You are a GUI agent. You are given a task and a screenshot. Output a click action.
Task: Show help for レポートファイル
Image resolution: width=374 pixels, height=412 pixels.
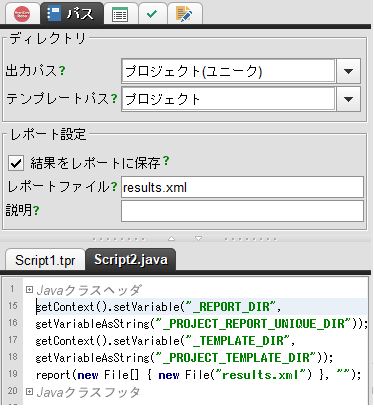[x=114, y=186]
